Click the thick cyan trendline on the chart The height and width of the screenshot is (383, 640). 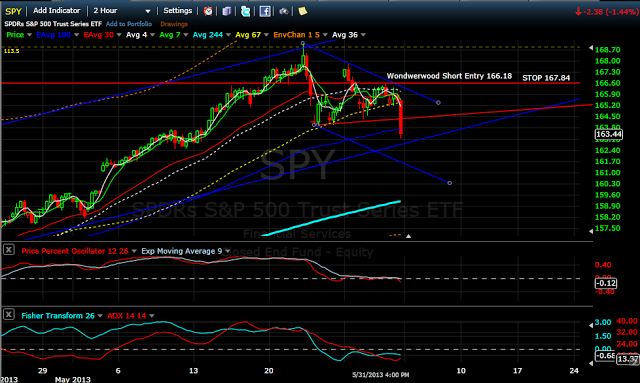331,218
